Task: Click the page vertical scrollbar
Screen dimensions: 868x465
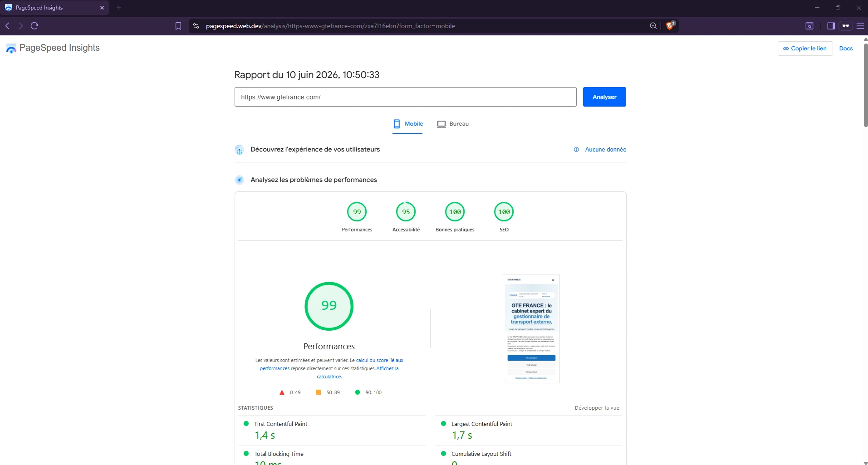Action: [865, 85]
